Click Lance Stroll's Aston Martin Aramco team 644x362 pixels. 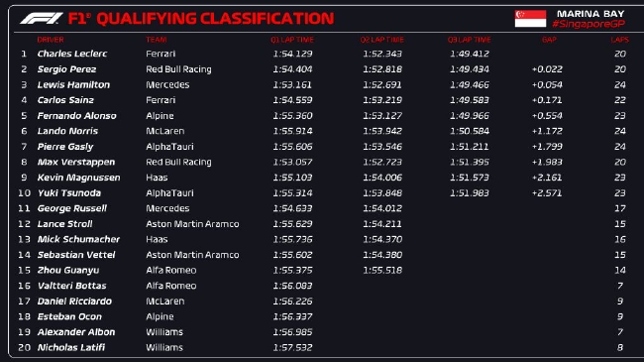[192, 224]
